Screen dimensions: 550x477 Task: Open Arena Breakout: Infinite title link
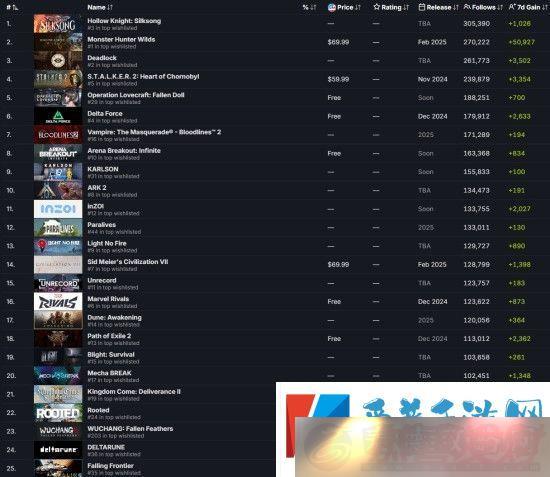pos(124,150)
